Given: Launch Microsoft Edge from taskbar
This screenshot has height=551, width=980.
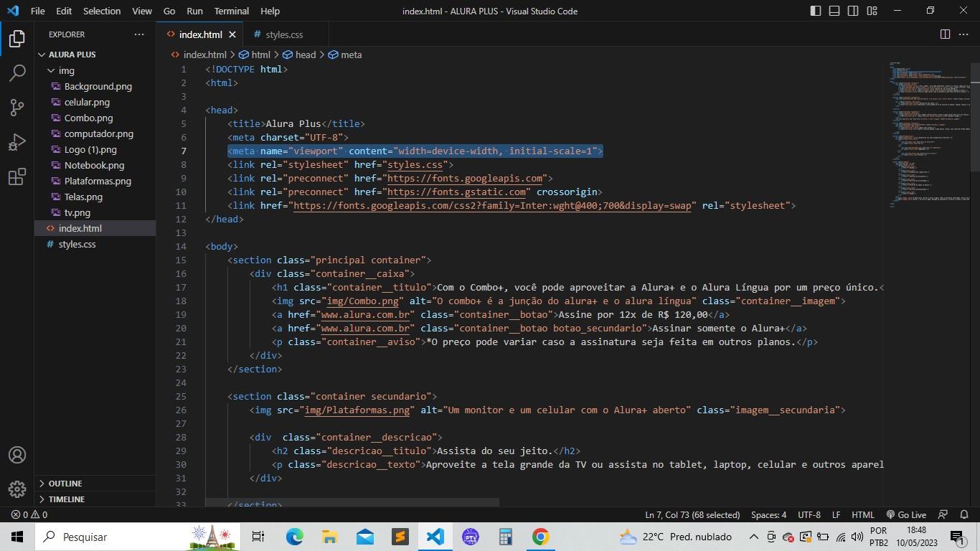Looking at the screenshot, I should (294, 537).
